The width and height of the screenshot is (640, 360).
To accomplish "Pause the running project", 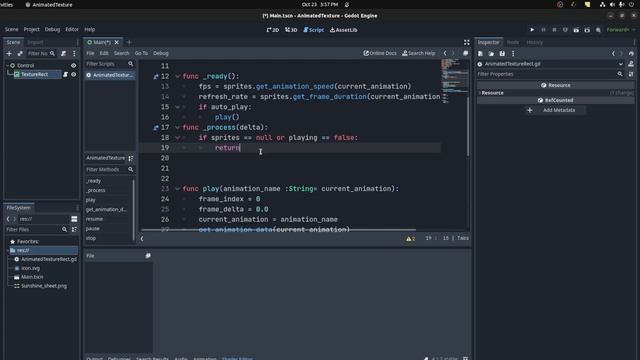I will (543, 30).
